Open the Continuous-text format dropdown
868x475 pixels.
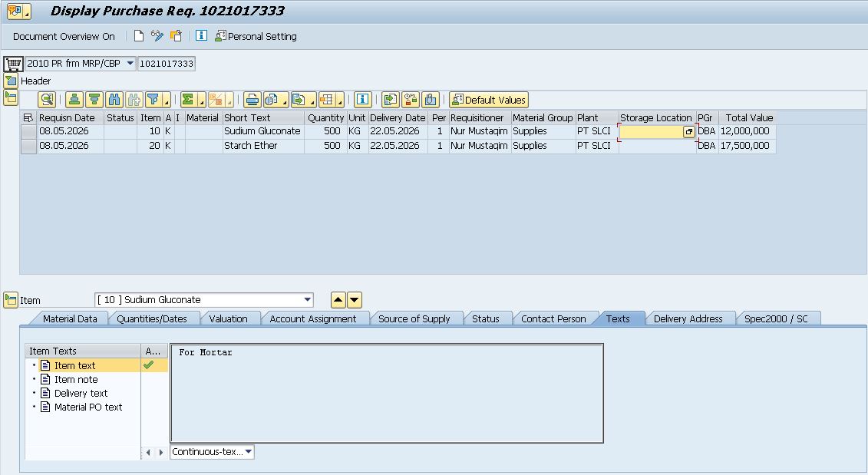(x=212, y=452)
